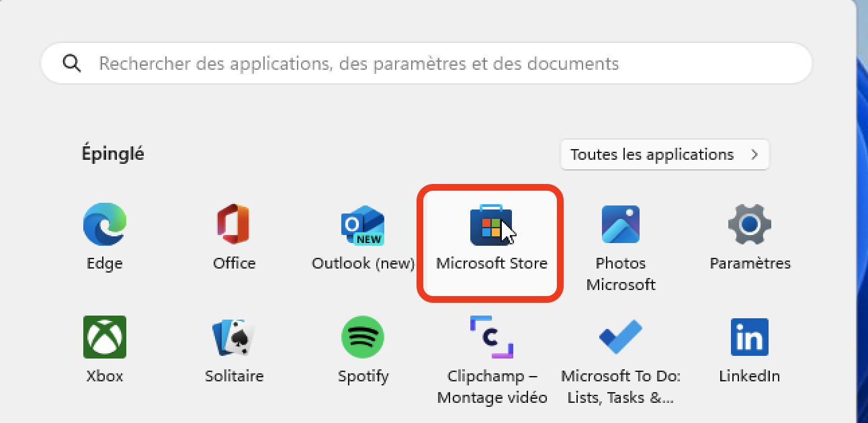Open Outlook (new) mail icon
The image size is (868, 423).
tap(363, 225)
